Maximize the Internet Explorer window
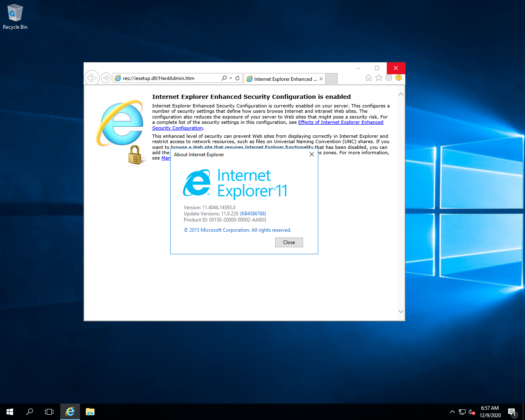 pos(377,68)
